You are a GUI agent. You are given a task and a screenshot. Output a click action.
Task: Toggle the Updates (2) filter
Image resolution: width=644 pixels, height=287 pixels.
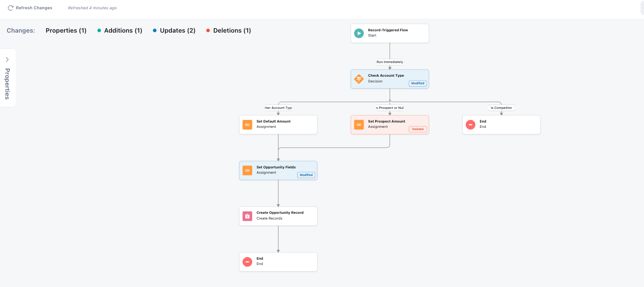[x=174, y=30]
